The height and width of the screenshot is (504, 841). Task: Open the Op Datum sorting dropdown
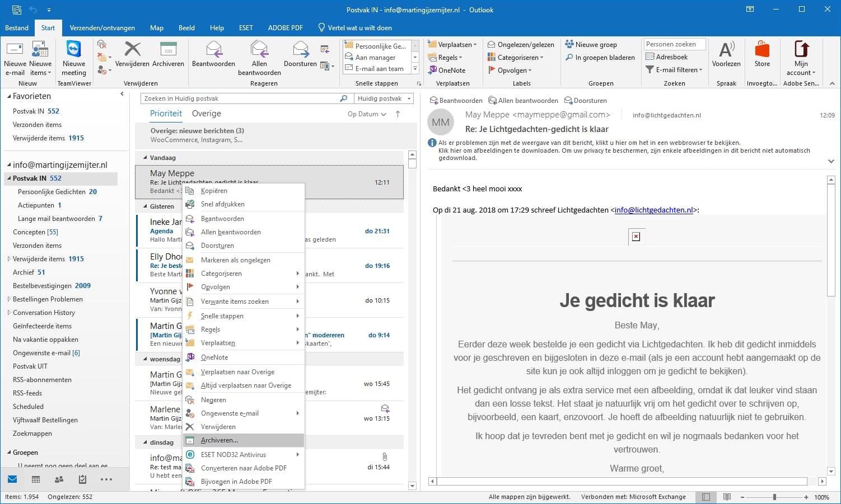[367, 114]
